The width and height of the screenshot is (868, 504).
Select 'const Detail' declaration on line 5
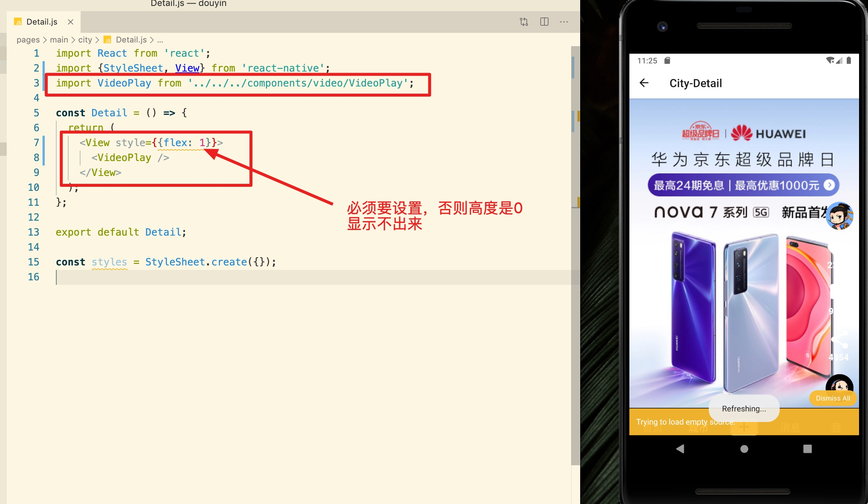[91, 113]
